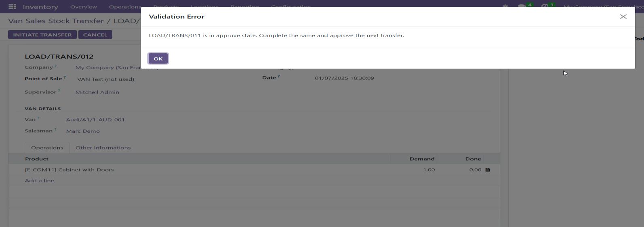Screen dimensions: 644x227
Task: Click the debug bug icon
Action: [x=505, y=6]
